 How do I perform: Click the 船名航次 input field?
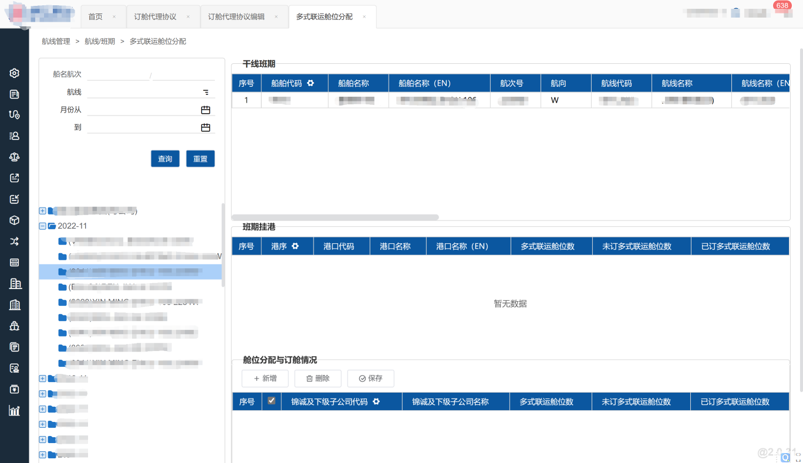click(118, 75)
